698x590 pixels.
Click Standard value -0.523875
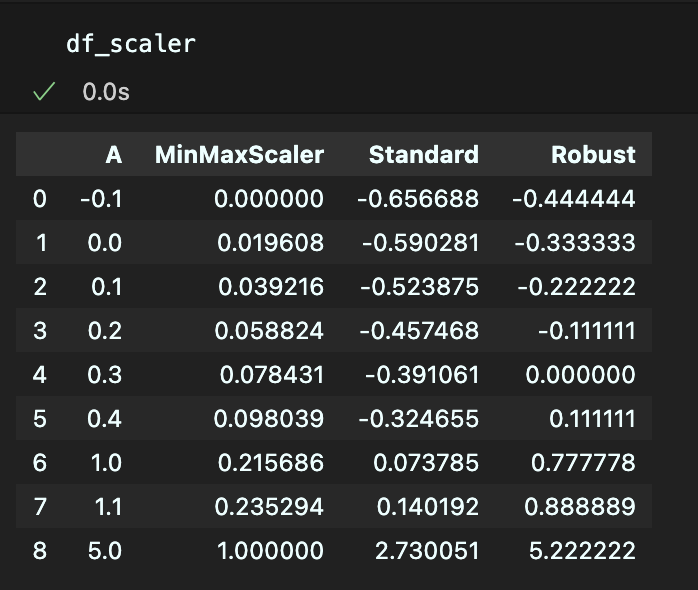[x=419, y=286]
